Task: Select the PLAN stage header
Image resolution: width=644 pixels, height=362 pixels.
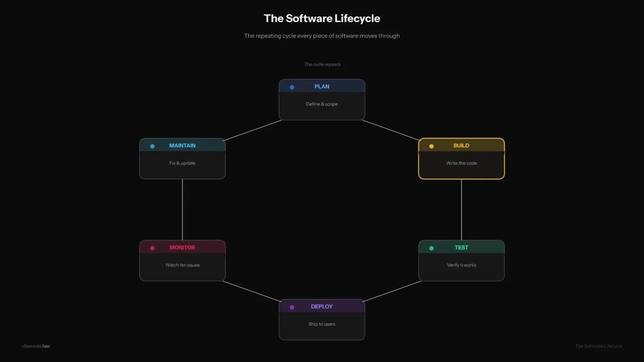Action: pyautogui.click(x=322, y=86)
